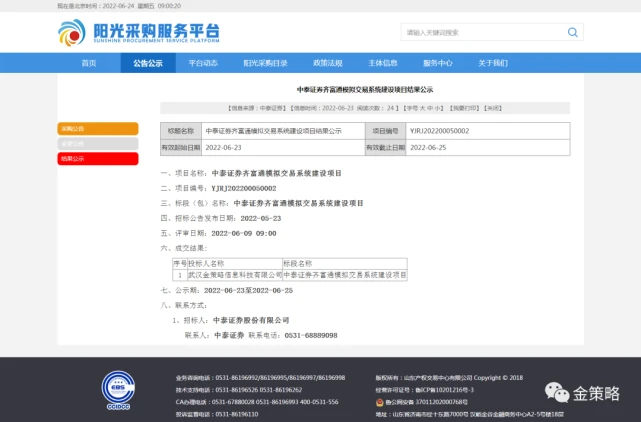Open 政策法规 navigation item
641x422 pixels.
point(327,63)
